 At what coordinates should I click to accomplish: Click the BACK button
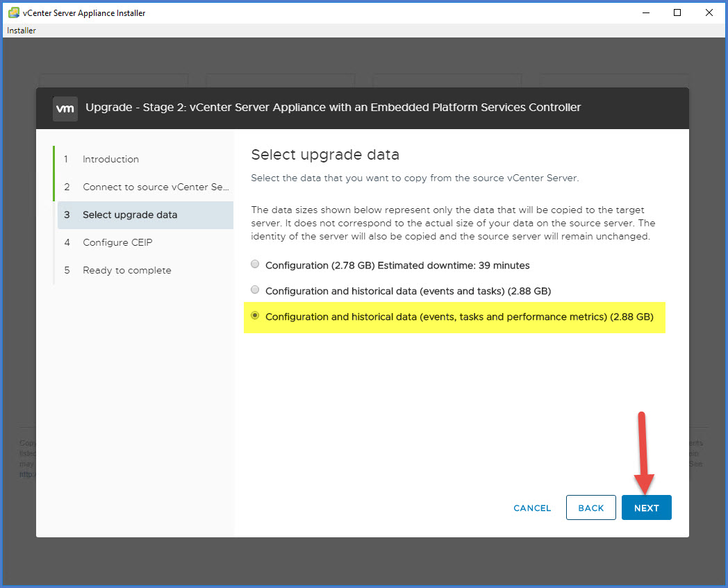point(590,507)
